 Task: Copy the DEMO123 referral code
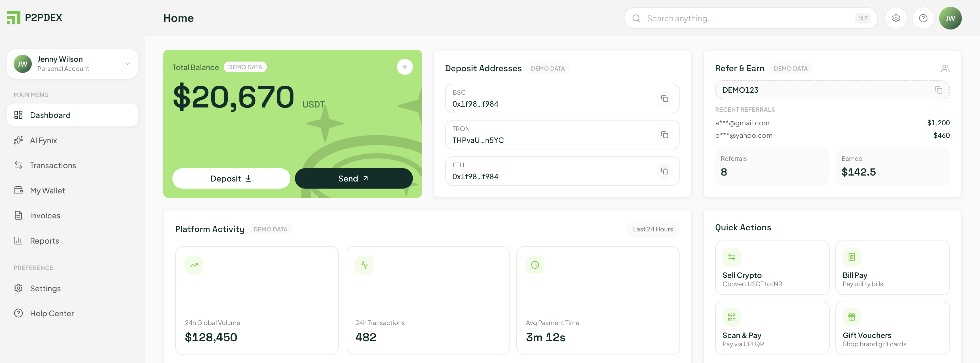point(939,90)
